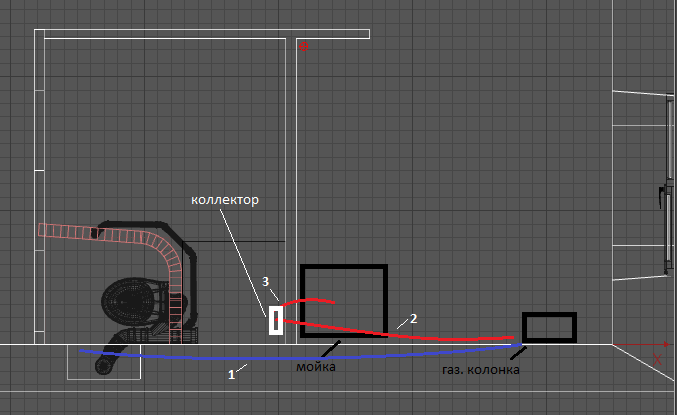677x415 pixels.
Task: Click the white collector rectangle
Action: pyautogui.click(x=274, y=321)
